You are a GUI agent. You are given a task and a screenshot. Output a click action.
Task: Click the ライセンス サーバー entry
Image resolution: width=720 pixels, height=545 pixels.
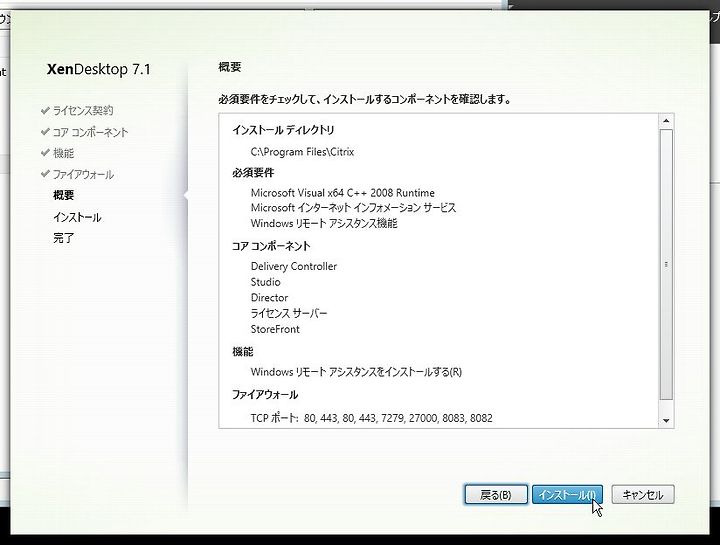tap(289, 314)
